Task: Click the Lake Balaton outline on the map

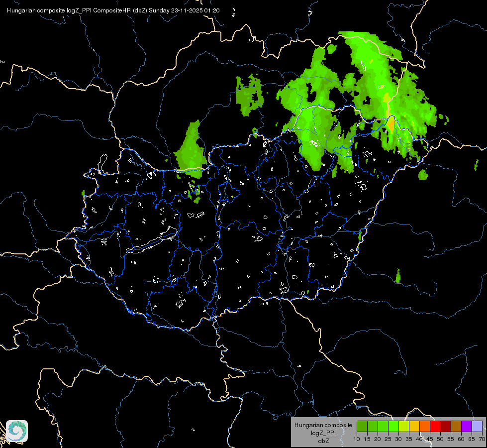Action: click(152, 240)
